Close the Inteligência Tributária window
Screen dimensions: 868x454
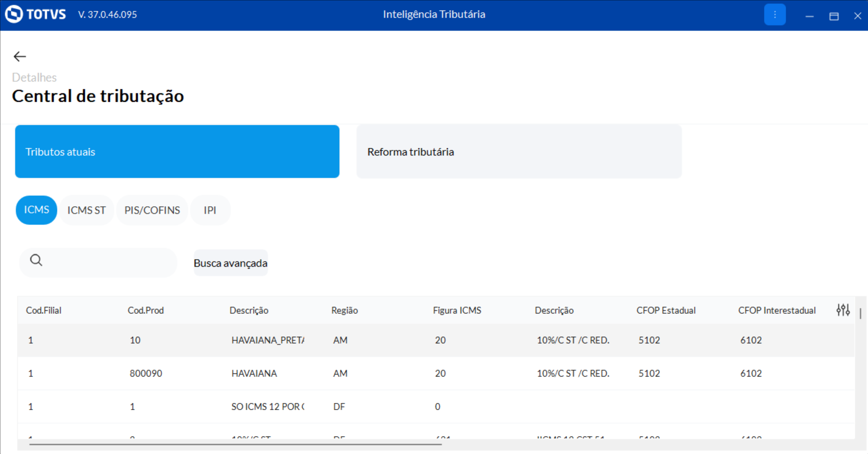click(857, 16)
